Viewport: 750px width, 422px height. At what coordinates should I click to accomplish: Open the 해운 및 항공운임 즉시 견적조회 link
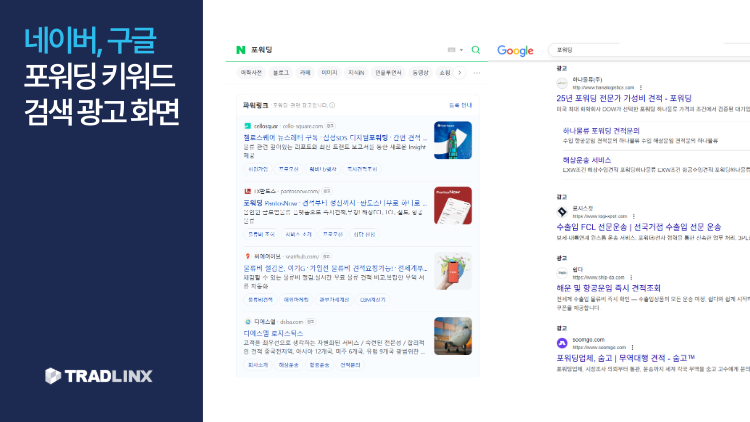[608, 288]
